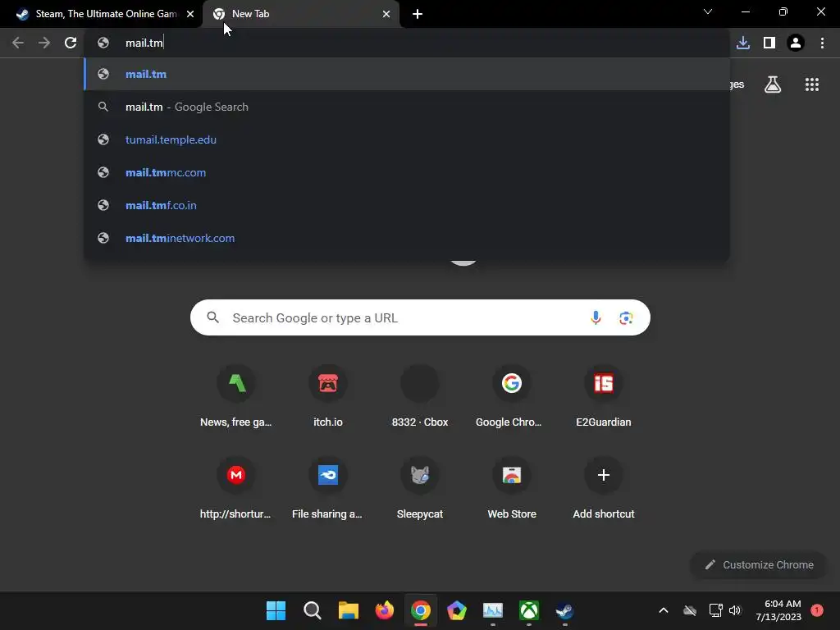Image resolution: width=840 pixels, height=630 pixels.
Task: Close the Steam tab
Action: coord(190,14)
